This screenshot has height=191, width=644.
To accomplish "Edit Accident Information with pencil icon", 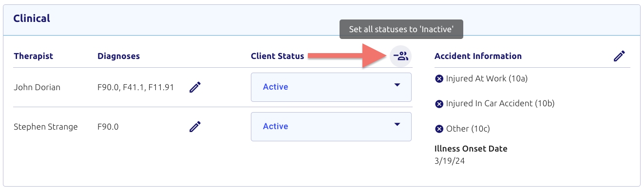I will pyautogui.click(x=619, y=56).
